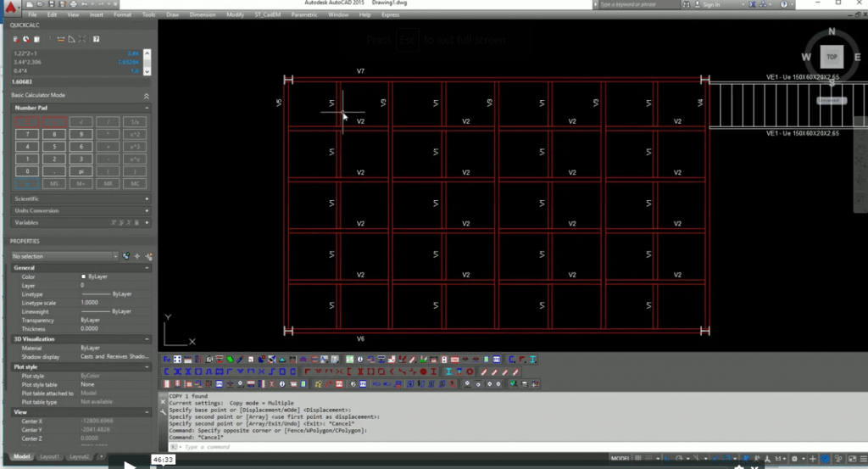Screen dimensions: 868x469
Task: Click the 7 key on Number Pad
Action: (x=27, y=134)
